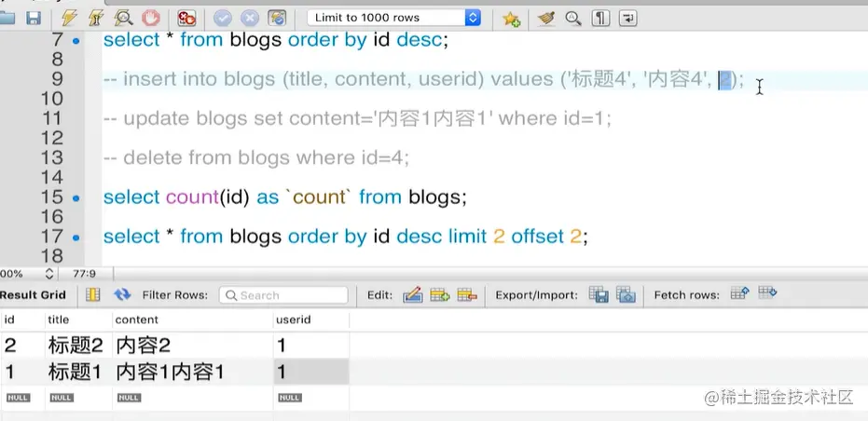Toggle wrap cell content icon next to Result Grid
868x421 pixels.
[x=93, y=295]
